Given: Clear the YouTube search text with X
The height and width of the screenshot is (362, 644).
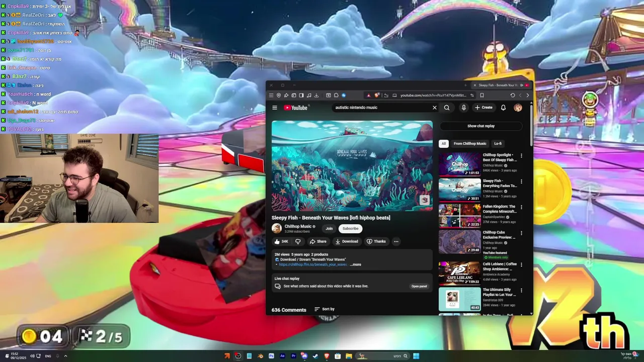Looking at the screenshot, I should click(435, 108).
